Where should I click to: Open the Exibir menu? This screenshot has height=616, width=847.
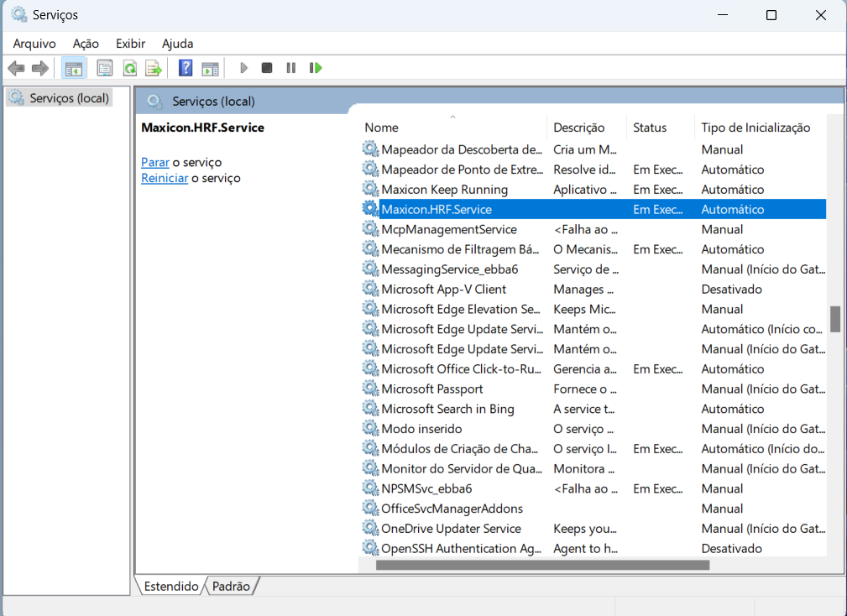[131, 44]
